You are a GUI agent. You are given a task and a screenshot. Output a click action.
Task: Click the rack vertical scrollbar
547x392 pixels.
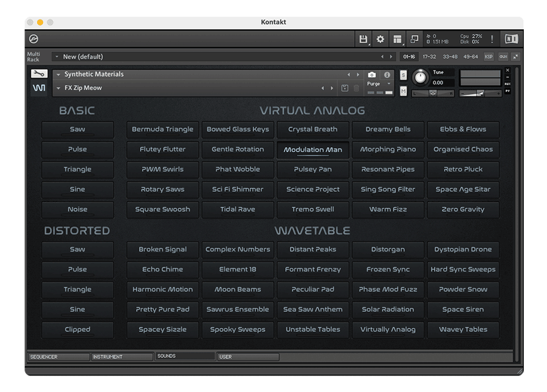click(x=517, y=215)
